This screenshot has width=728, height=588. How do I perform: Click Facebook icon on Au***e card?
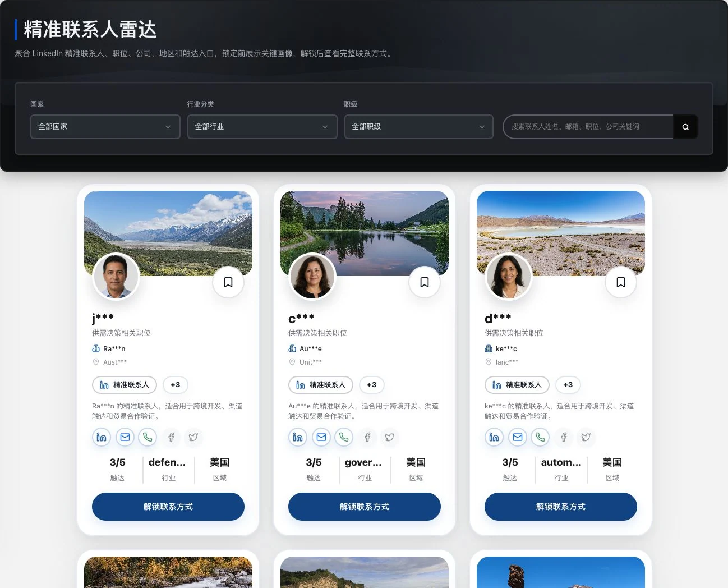click(367, 437)
